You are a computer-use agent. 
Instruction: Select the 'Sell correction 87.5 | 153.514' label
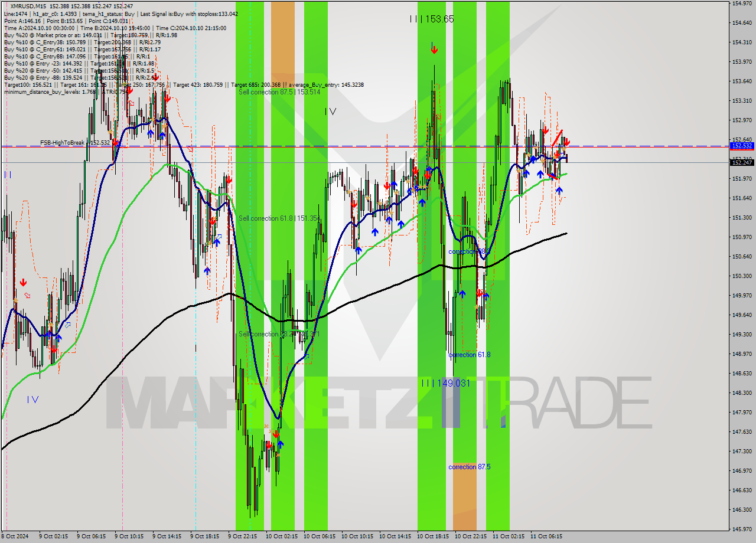(279, 92)
